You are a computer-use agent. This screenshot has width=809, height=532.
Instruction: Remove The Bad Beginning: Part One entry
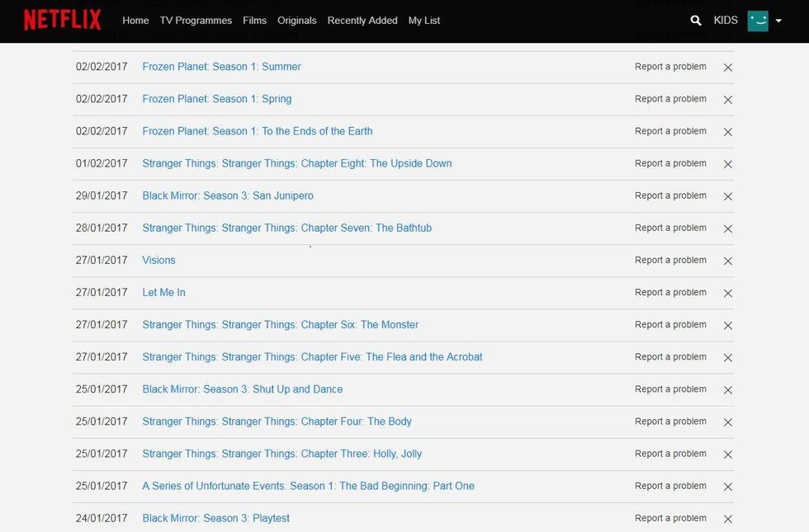(x=728, y=486)
